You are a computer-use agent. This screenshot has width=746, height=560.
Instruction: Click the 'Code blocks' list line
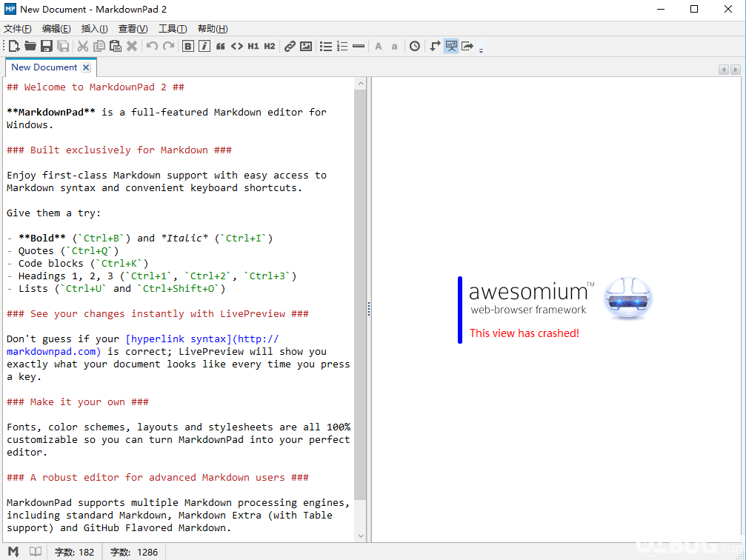click(x=78, y=263)
